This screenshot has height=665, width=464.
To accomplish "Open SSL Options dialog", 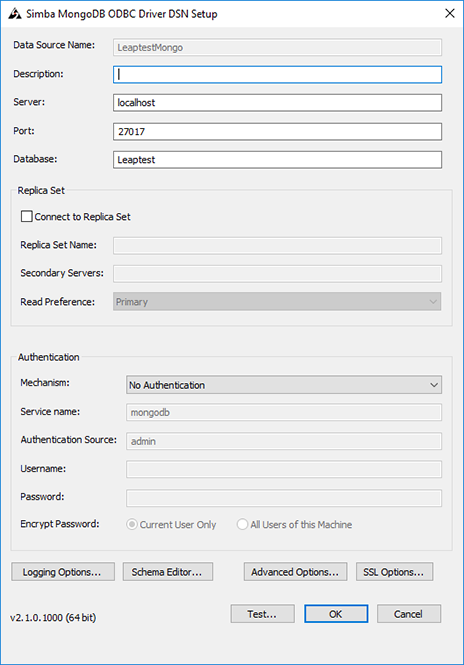I will [x=394, y=572].
